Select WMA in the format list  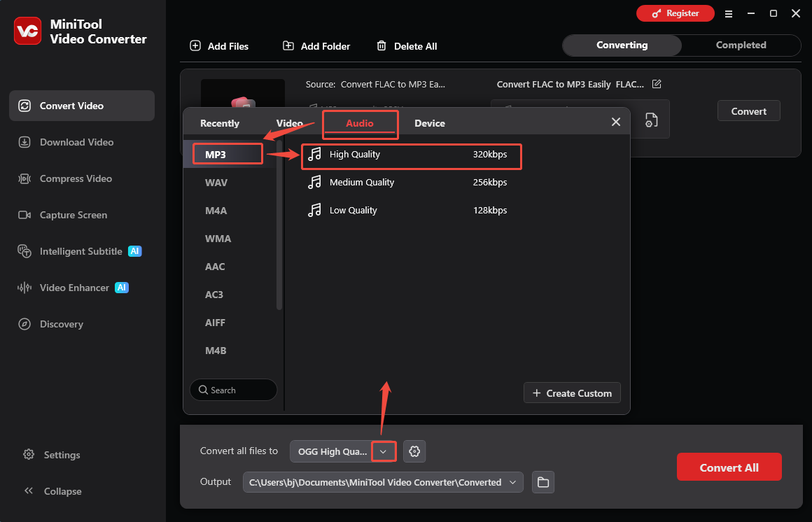[218, 238]
